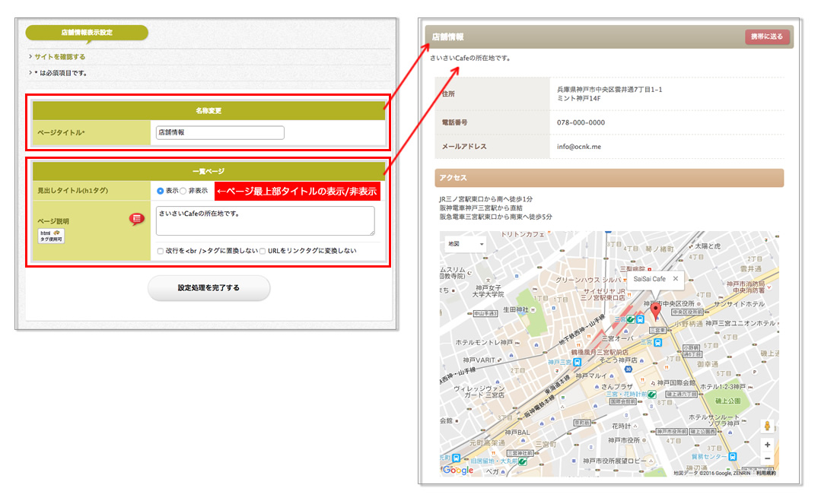
Task: Click the info@ocnk.me email text
Action: [578, 147]
